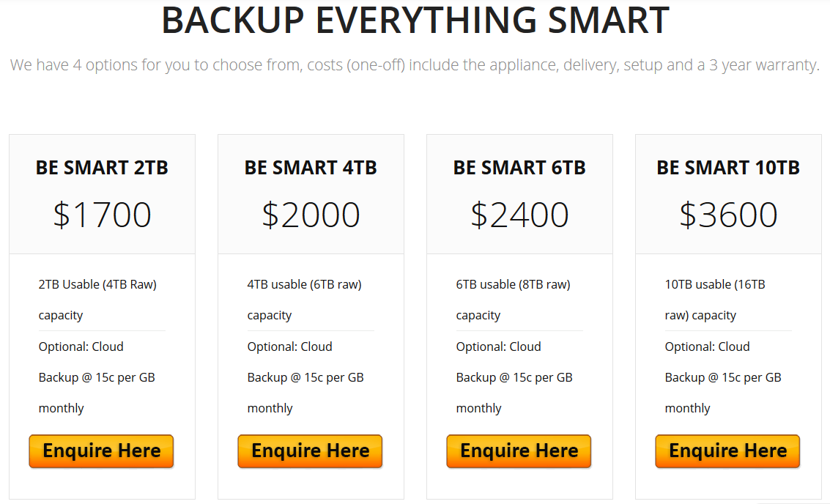This screenshot has height=504, width=830.
Task: Click the 2TB Usable (4TB Raw) capacity text
Action: 98,300
